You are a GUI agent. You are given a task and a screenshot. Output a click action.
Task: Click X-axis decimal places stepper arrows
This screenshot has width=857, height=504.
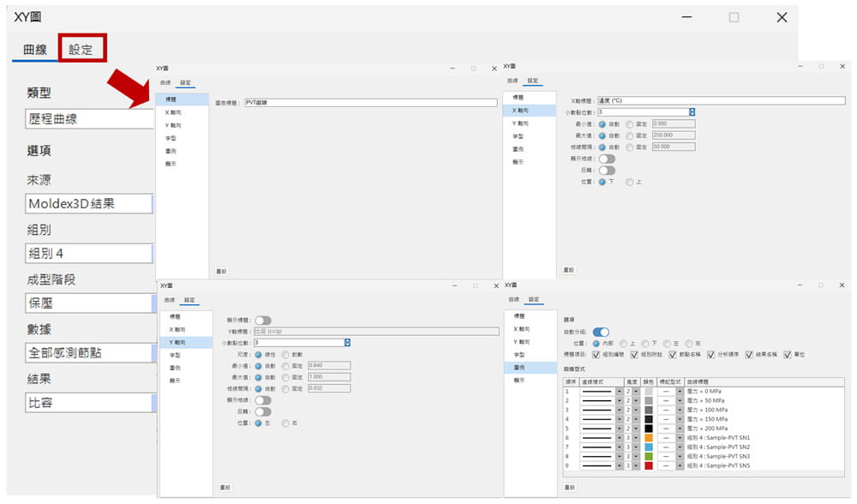coord(692,111)
